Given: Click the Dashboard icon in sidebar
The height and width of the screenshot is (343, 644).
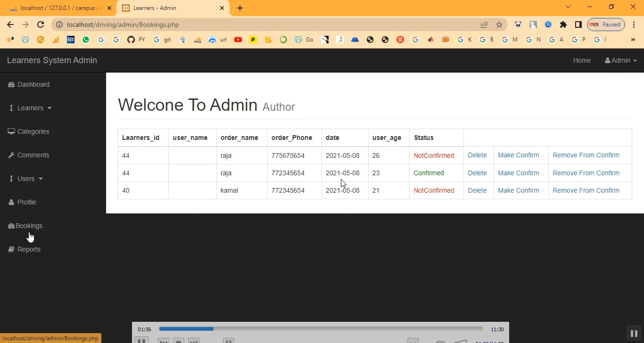Looking at the screenshot, I should pos(11,85).
